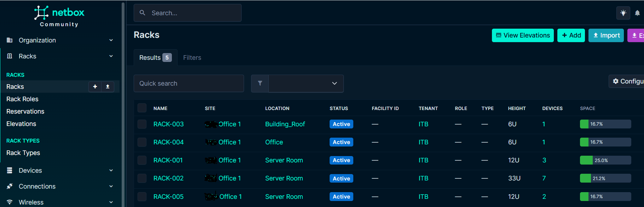Click the Connections plug icon in sidebar

tap(10, 186)
